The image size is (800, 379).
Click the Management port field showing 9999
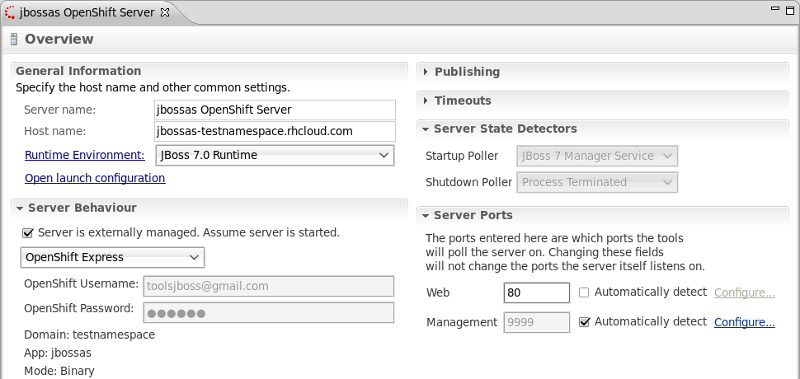(537, 322)
